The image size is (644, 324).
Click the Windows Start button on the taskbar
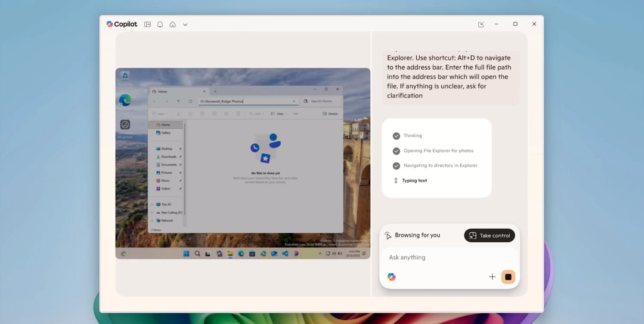click(186, 253)
